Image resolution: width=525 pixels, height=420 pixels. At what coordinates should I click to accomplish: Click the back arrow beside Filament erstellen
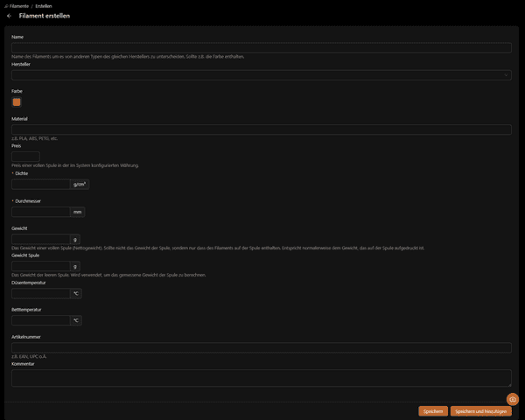(x=9, y=16)
